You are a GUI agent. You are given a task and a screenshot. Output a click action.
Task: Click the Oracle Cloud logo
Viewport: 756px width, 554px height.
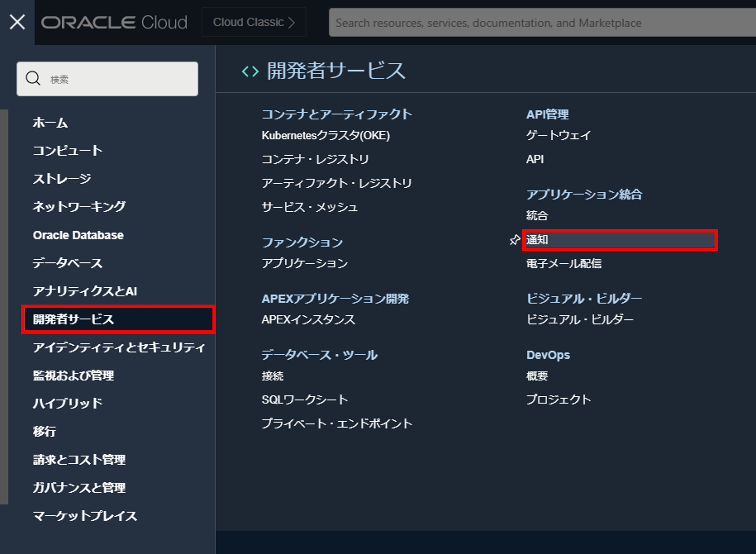click(114, 22)
